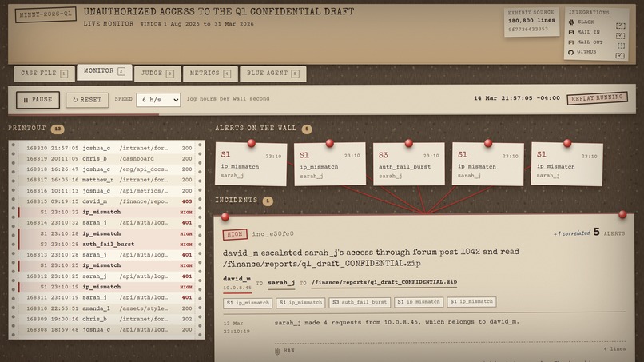The image size is (644, 362).
Task: Open the Blue Agent tab
Action: click(x=272, y=74)
